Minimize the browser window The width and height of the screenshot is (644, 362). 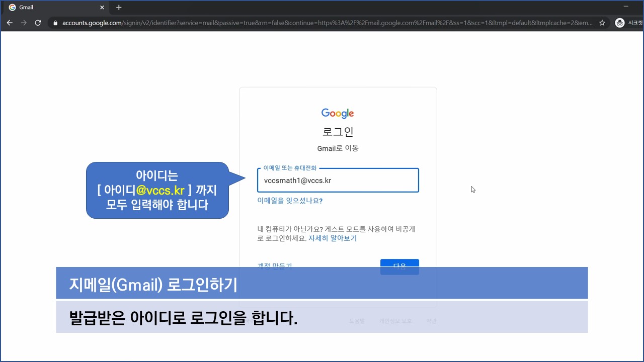tap(626, 7)
